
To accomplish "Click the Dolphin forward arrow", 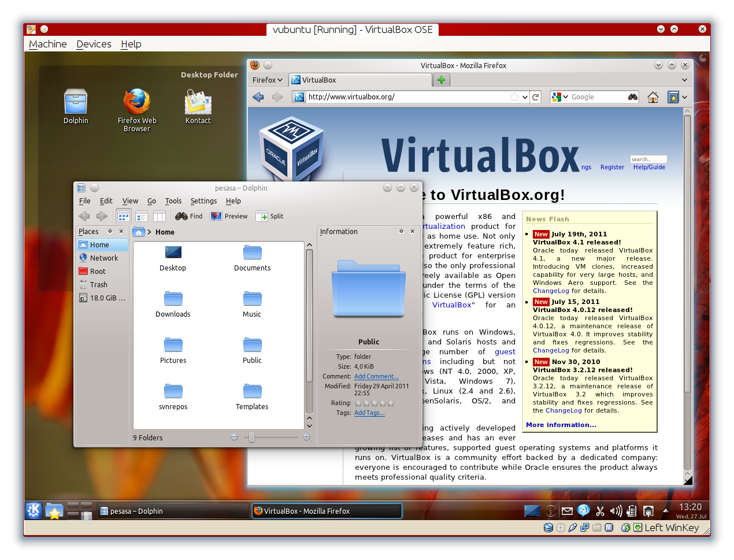I will (x=102, y=216).
